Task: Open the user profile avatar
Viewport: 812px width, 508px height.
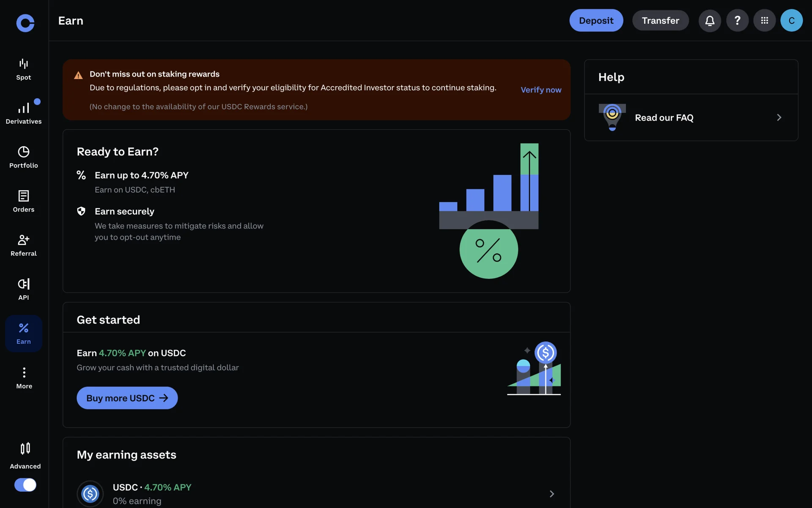Action: coord(791,20)
